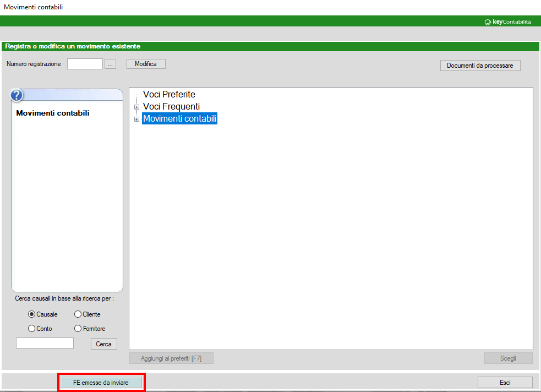Open FE emesse da inviare

[101, 382]
